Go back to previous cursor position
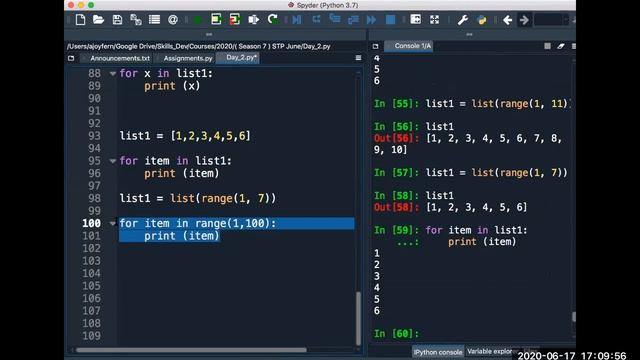640x360 pixels. tap(507, 20)
